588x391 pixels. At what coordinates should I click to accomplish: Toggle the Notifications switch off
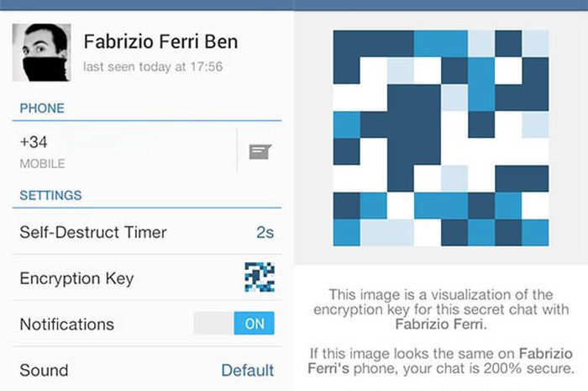click(x=234, y=324)
